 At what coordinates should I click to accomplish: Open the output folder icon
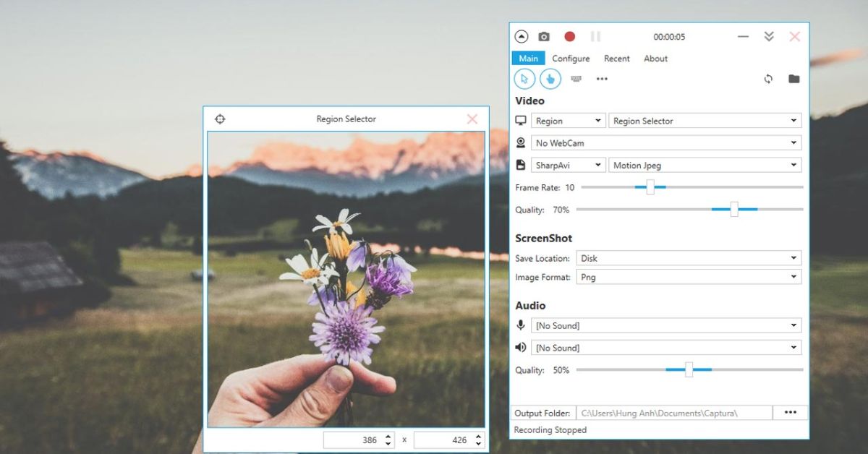[x=793, y=79]
